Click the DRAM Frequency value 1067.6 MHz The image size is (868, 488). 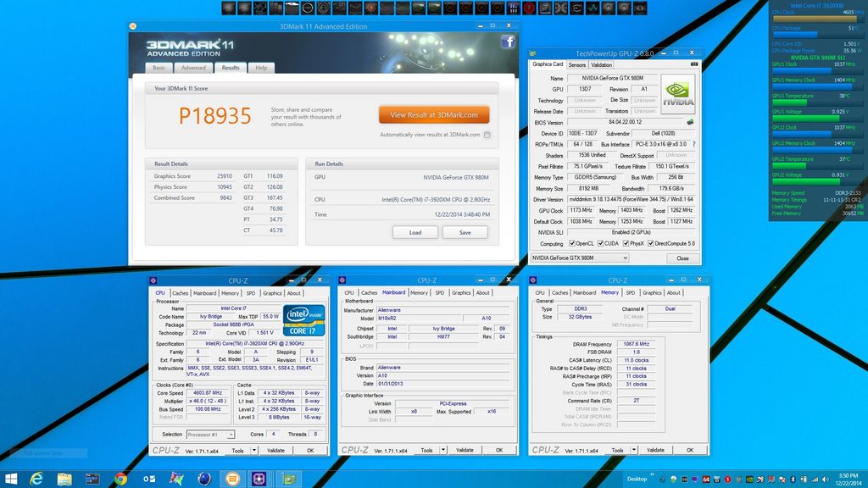tap(636, 344)
